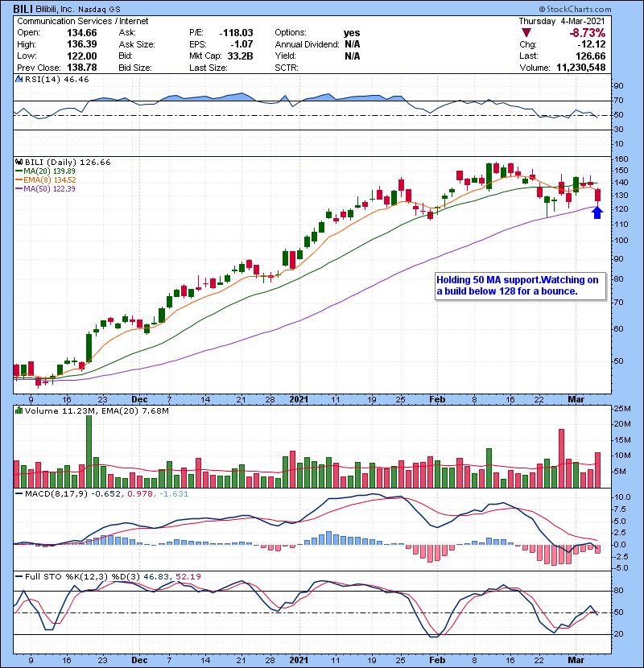The height and width of the screenshot is (668, 644).
Task: Click the volume bars icon beside Volume 11.23M
Action: coord(19,410)
